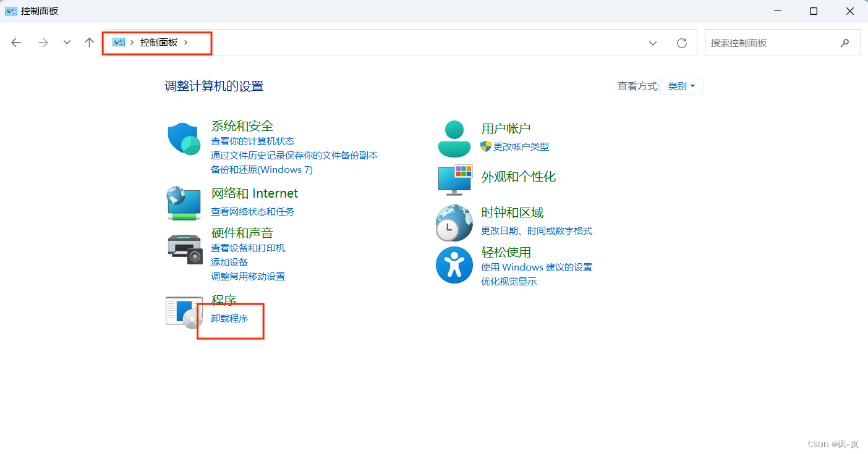
Task: Click the search magnifier icon
Action: (x=845, y=43)
